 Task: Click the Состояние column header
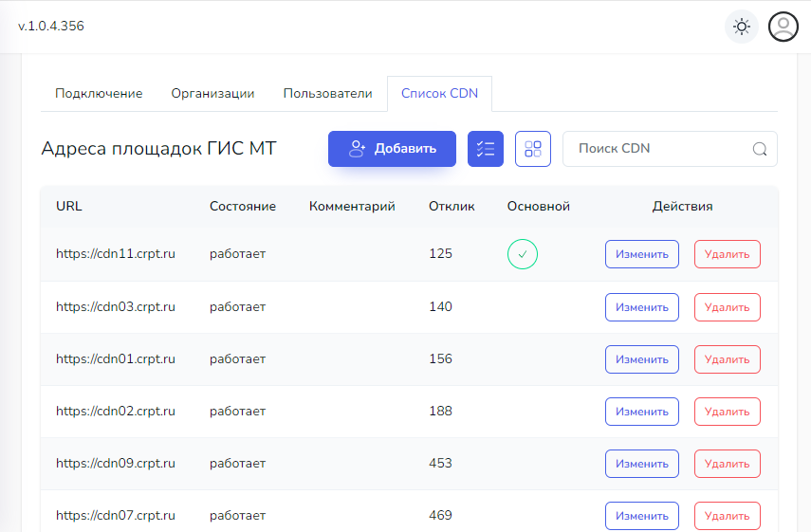[243, 207]
